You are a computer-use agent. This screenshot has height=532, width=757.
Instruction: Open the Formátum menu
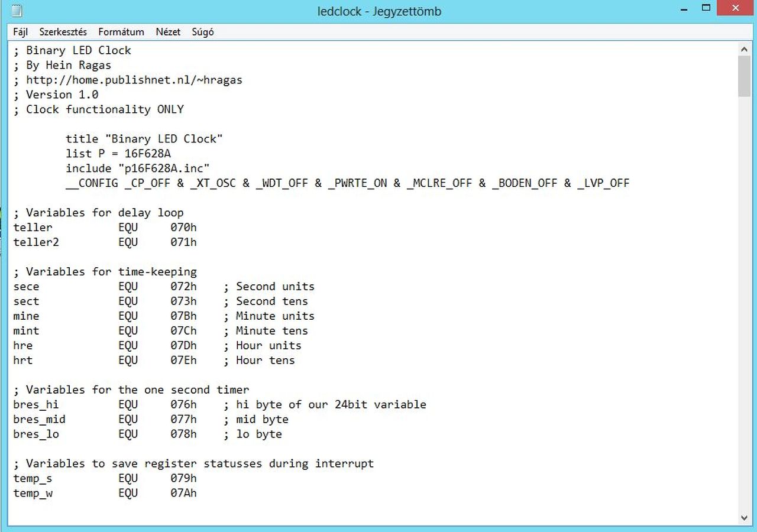[121, 32]
